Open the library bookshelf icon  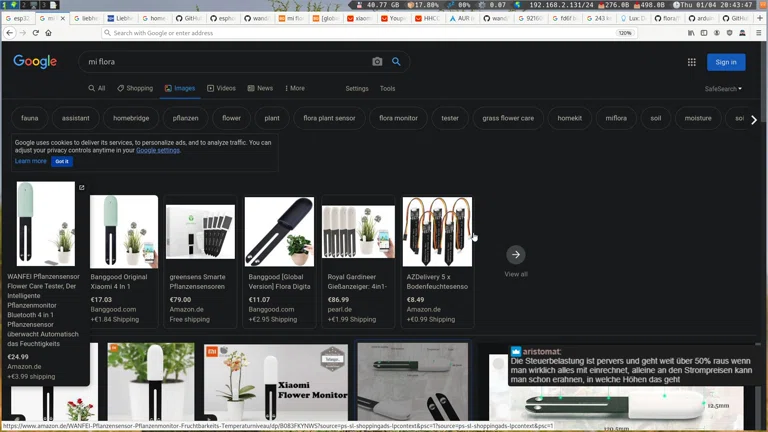pyautogui.click(x=691, y=33)
